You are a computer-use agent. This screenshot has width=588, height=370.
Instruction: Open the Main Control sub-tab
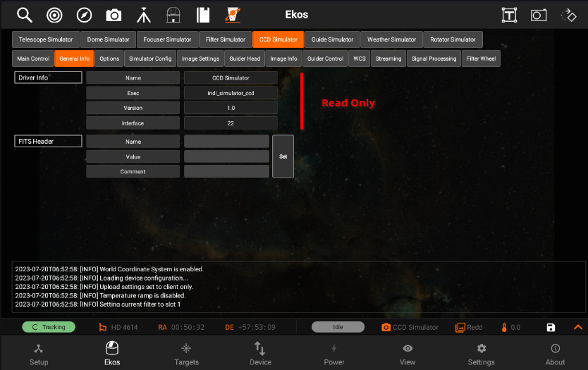33,58
